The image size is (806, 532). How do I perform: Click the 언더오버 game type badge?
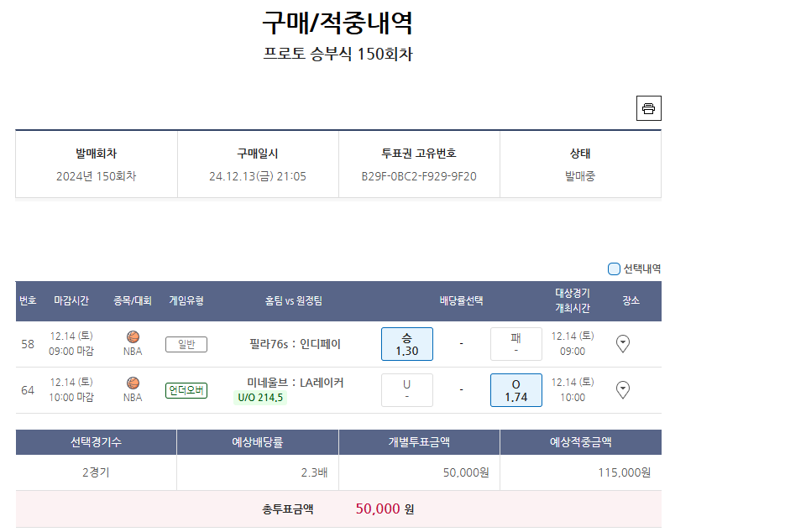(186, 390)
